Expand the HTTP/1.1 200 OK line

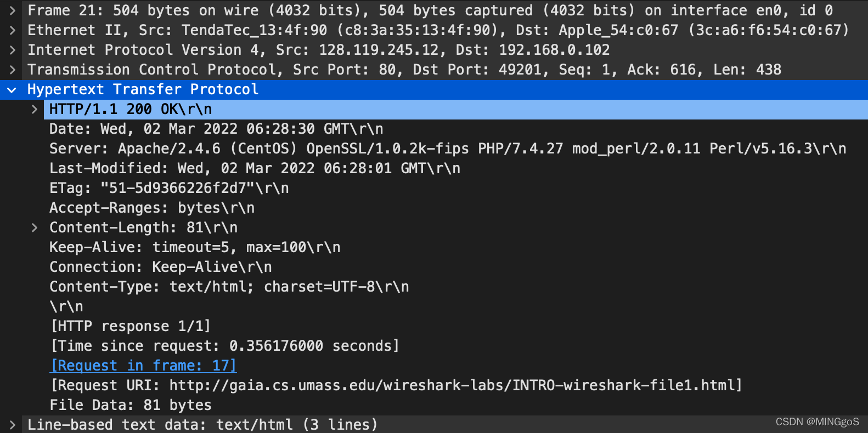pyautogui.click(x=34, y=109)
